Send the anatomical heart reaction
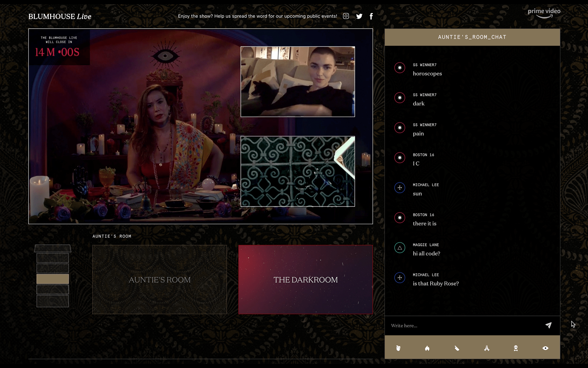The image size is (588, 368). point(398,348)
